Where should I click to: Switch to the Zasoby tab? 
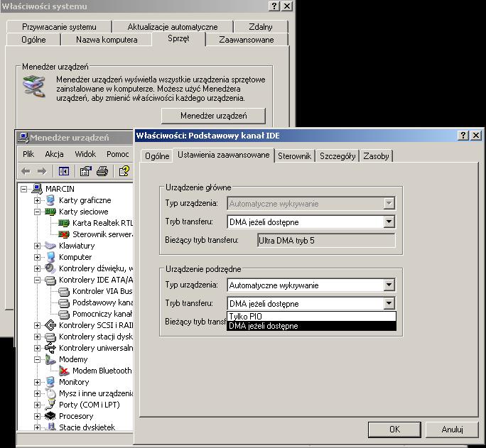click(x=376, y=156)
